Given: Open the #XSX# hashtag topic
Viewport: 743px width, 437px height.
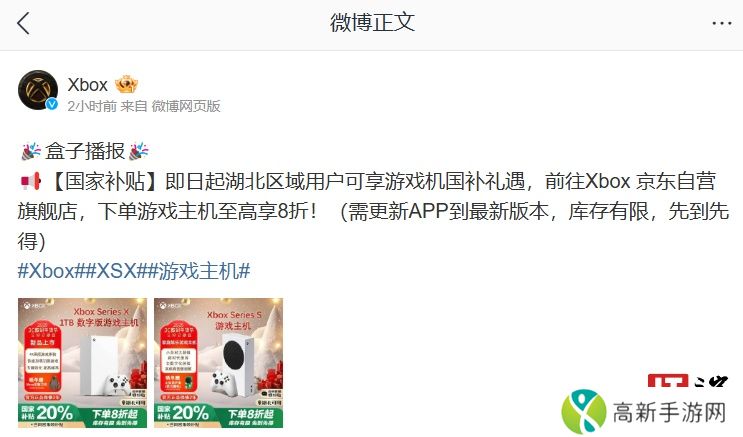Looking at the screenshot, I should 117,271.
